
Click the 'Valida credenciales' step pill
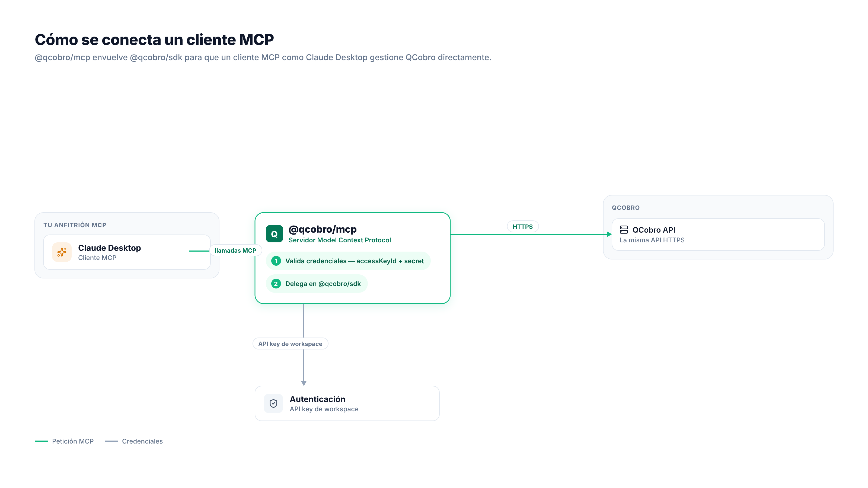(348, 261)
